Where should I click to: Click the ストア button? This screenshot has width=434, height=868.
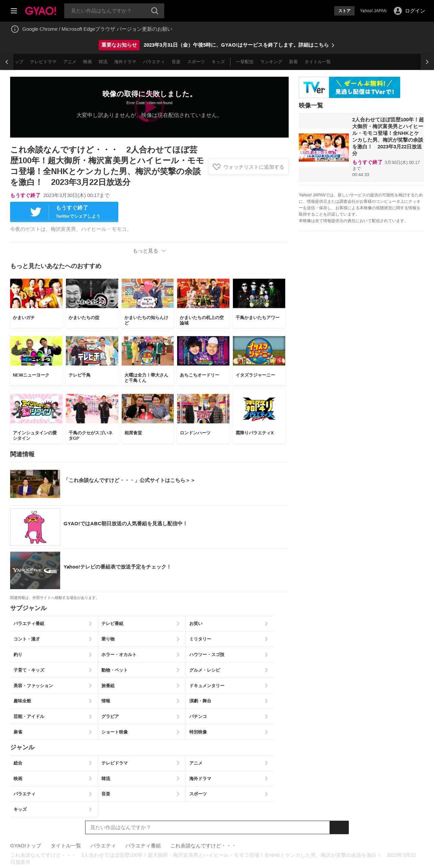tap(344, 11)
